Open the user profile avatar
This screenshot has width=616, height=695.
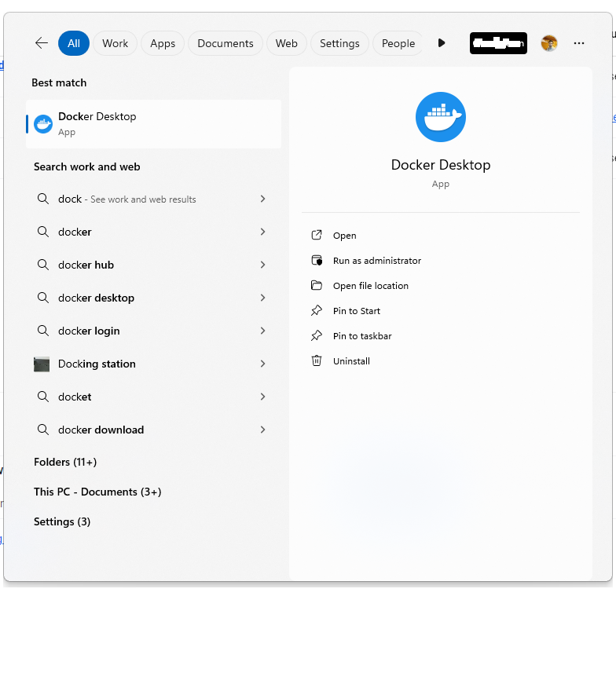coord(549,43)
